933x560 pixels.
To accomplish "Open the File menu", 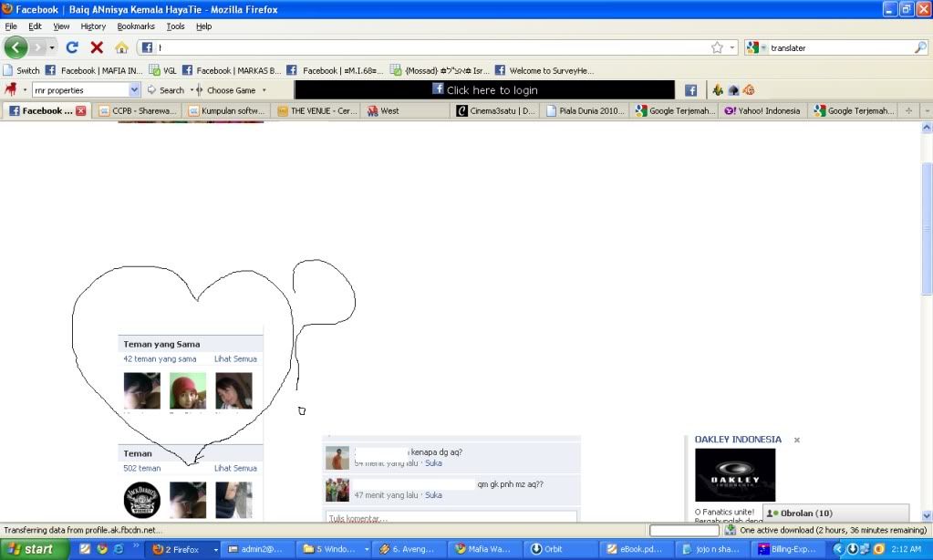I will pyautogui.click(x=11, y=26).
